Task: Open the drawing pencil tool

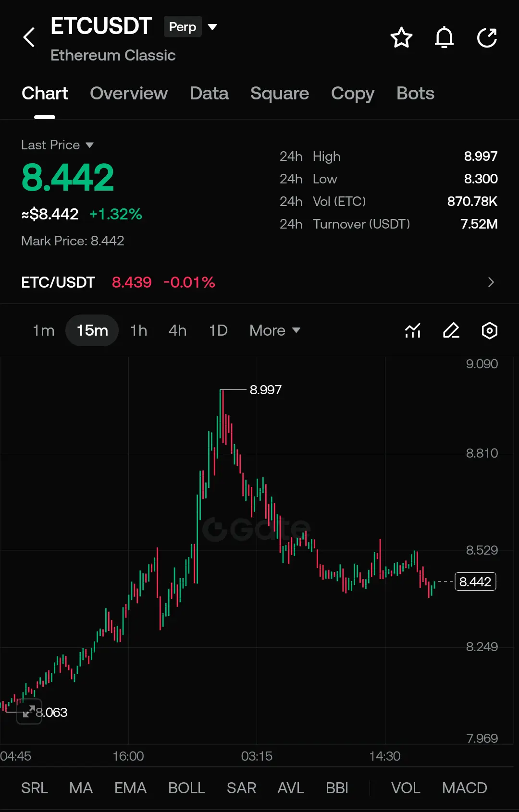Action: point(451,330)
